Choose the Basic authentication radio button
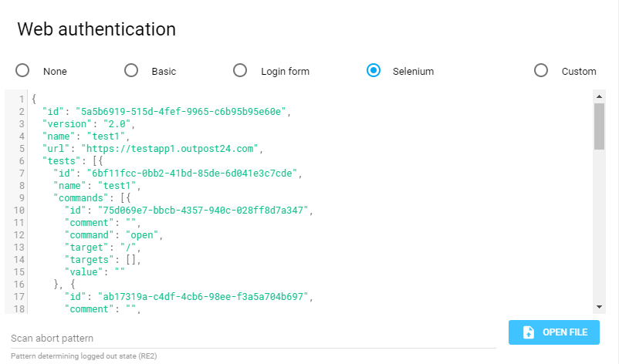Image resolution: width=619 pixels, height=364 pixels. 132,71
